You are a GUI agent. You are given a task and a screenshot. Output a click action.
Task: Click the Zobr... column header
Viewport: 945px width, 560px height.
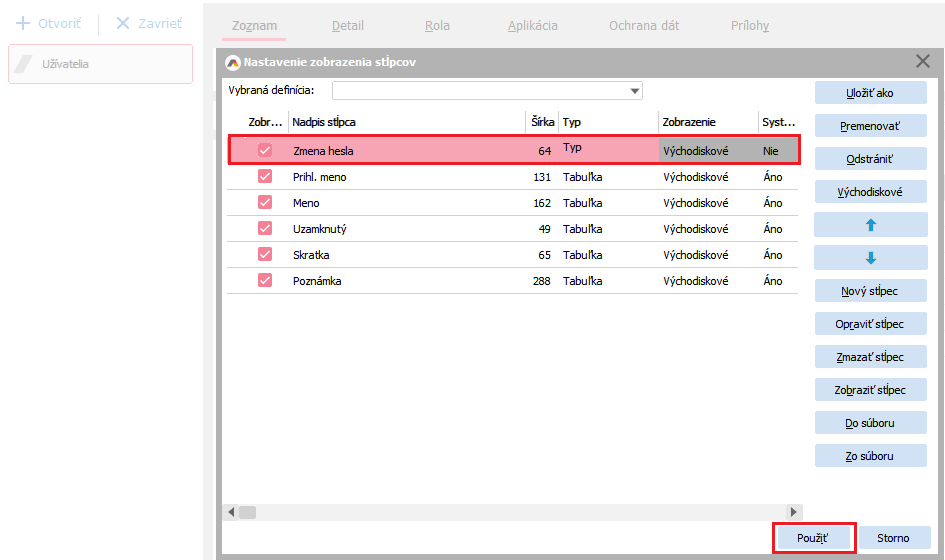265,122
